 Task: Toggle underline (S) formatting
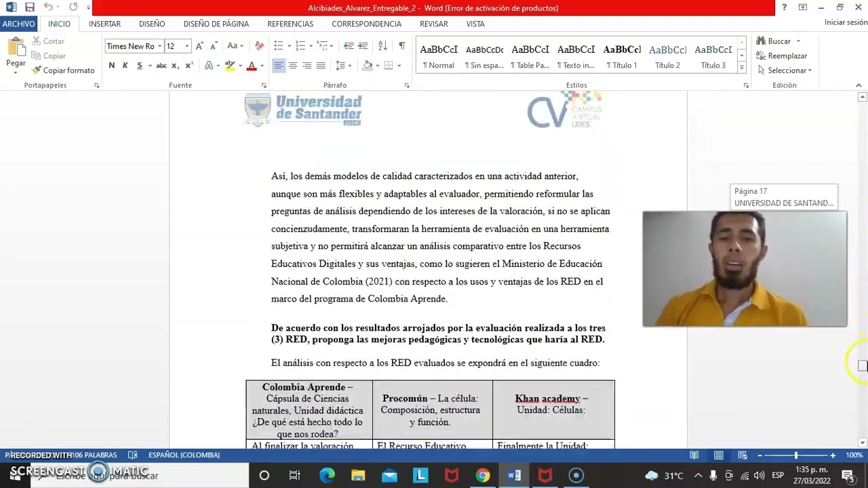[140, 66]
